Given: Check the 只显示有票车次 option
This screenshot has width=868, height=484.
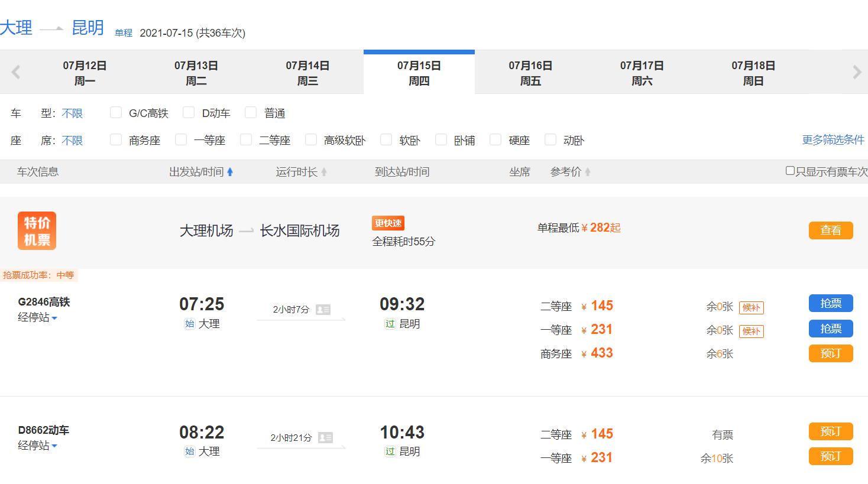Looking at the screenshot, I should (789, 171).
